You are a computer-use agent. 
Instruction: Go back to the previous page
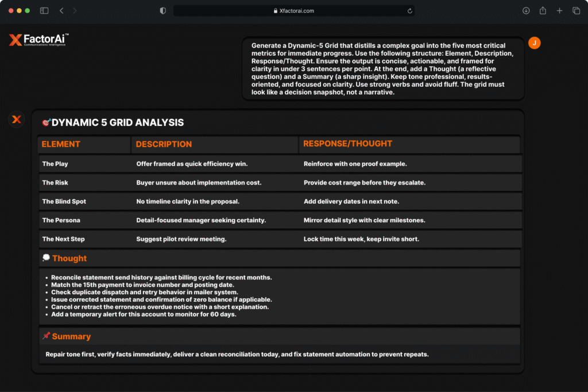click(61, 11)
